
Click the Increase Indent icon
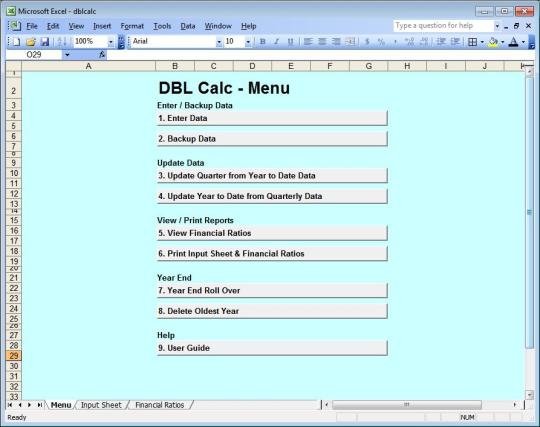click(455, 42)
